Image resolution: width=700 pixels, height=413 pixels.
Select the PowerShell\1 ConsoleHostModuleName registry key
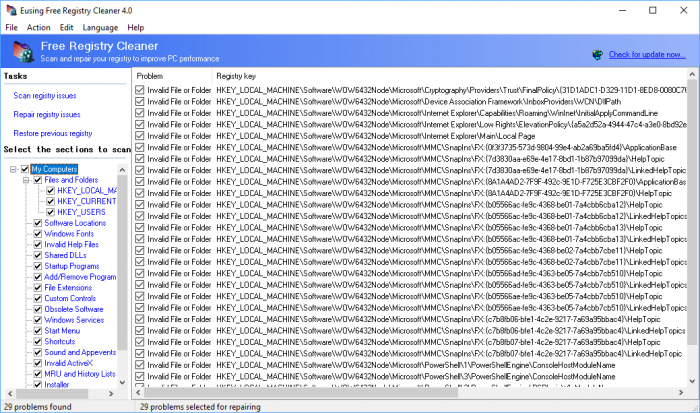tap(416, 365)
